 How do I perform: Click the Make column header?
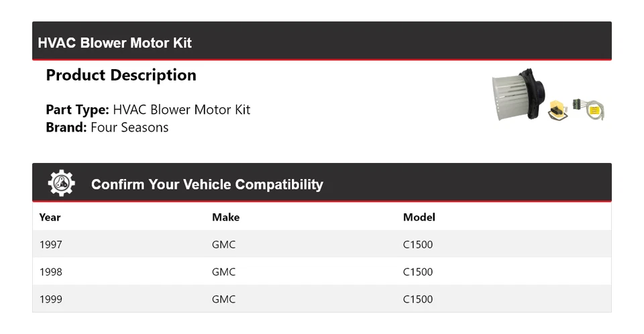pyautogui.click(x=225, y=217)
